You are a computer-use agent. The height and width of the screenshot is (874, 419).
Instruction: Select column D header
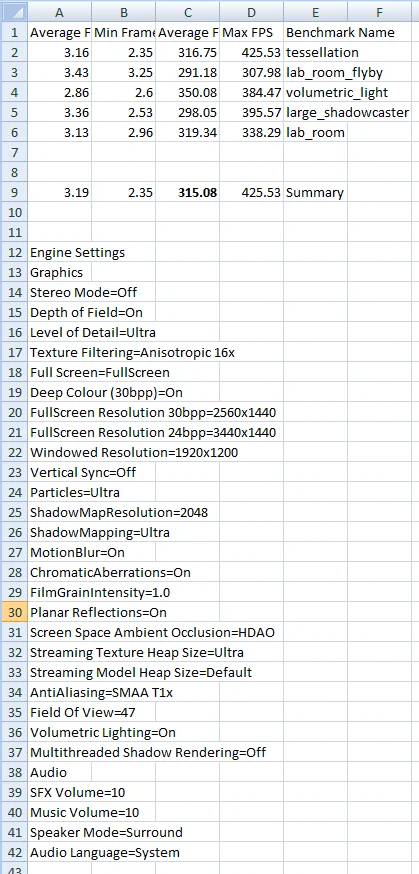click(x=252, y=12)
